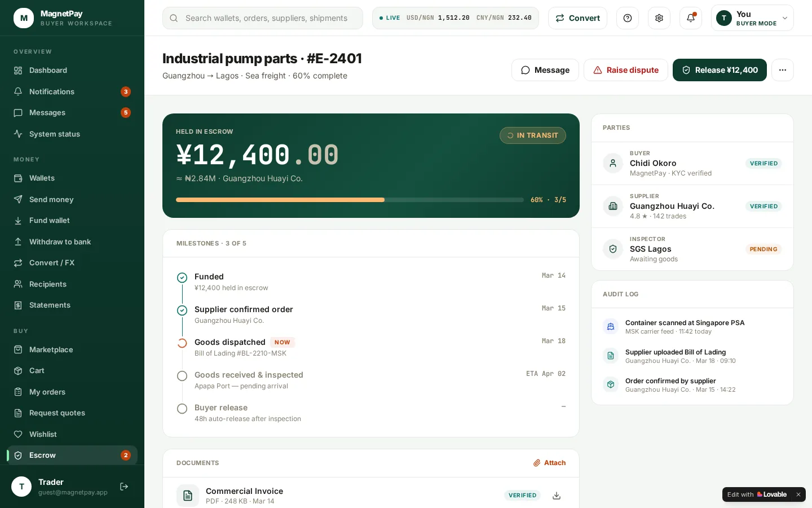The height and width of the screenshot is (508, 812).
Task: Click the Goods received milestone circle
Action: 182,376
